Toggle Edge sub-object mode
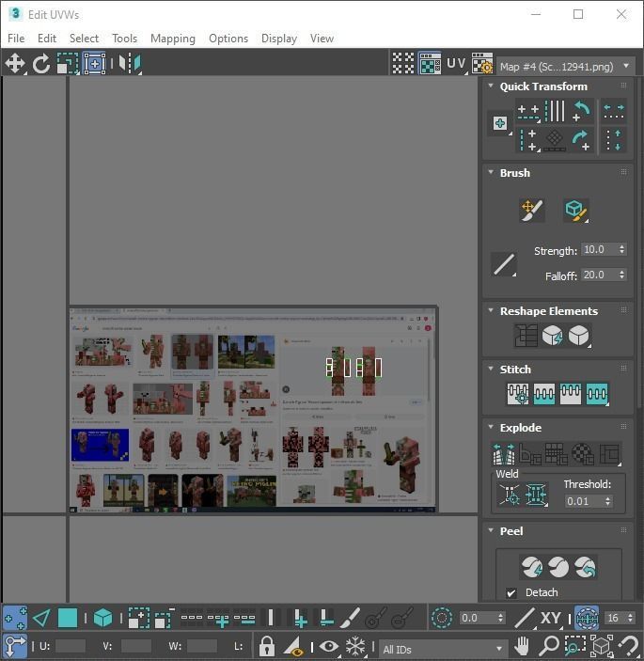This screenshot has height=661, width=644. 41,618
